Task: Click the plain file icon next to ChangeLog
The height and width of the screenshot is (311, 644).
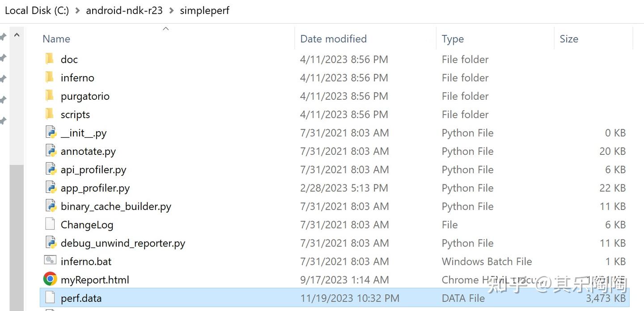Action: (x=50, y=224)
